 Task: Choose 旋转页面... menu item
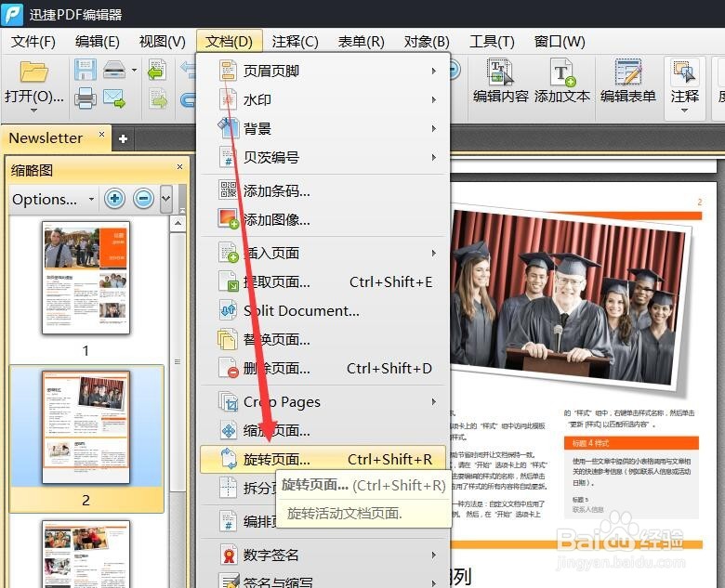323,459
